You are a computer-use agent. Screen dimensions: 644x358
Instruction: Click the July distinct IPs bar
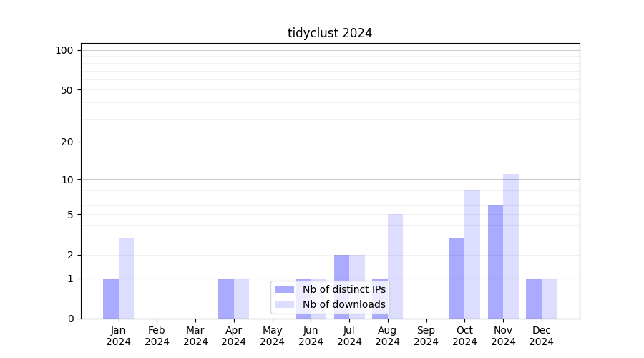coord(341,286)
